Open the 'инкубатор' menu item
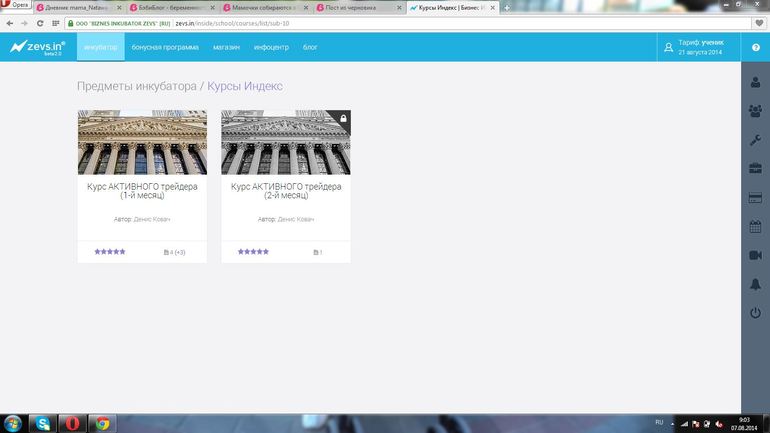This screenshot has height=433, width=770. click(x=100, y=47)
